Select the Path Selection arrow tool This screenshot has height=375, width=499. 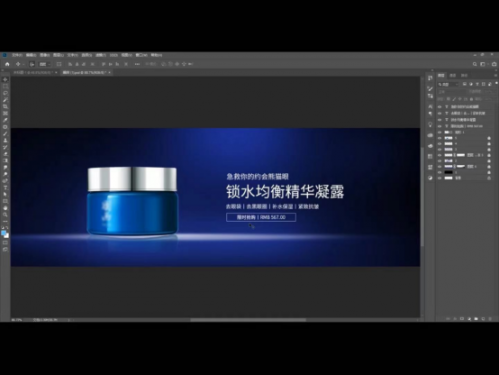pos(5,194)
